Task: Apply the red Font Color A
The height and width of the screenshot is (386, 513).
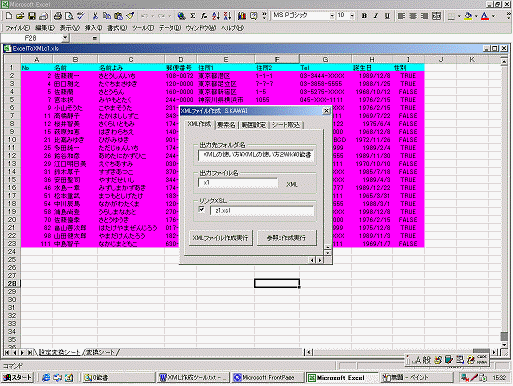Action: coord(485,16)
